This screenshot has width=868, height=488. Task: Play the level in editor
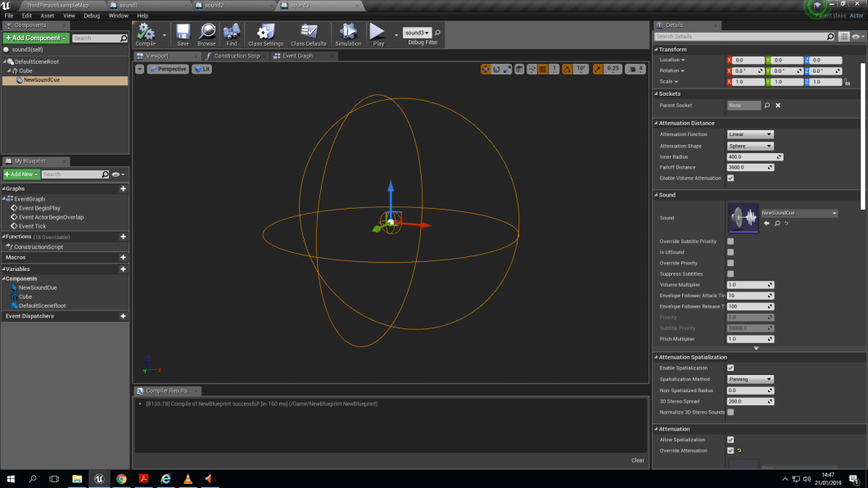point(378,34)
